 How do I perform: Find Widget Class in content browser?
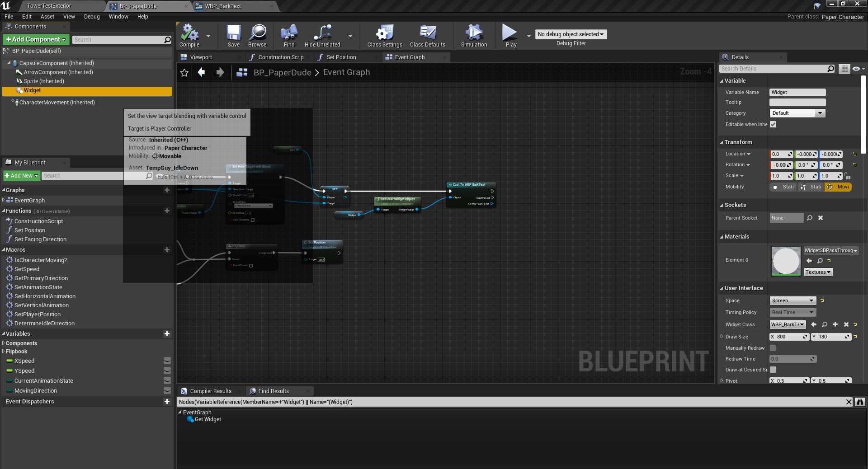825,324
